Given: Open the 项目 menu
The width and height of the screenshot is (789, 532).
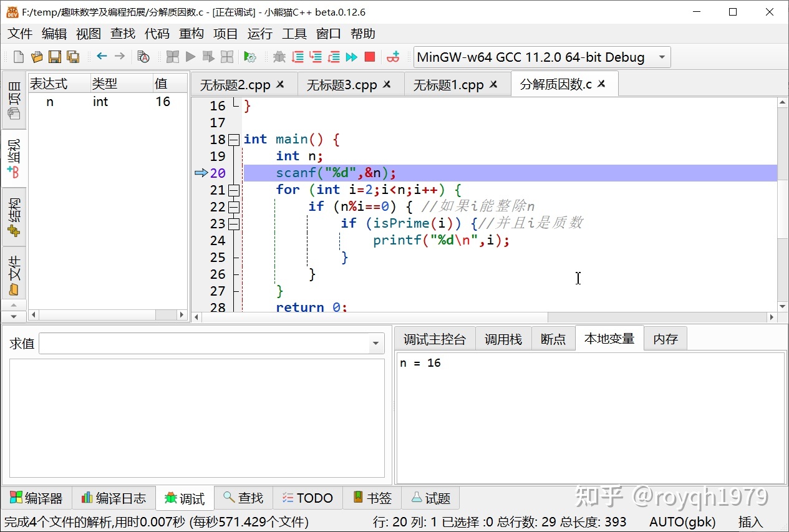Looking at the screenshot, I should pos(226,34).
